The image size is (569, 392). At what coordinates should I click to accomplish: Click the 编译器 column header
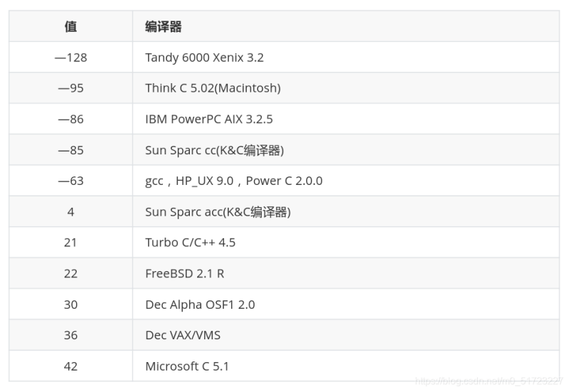(x=163, y=27)
